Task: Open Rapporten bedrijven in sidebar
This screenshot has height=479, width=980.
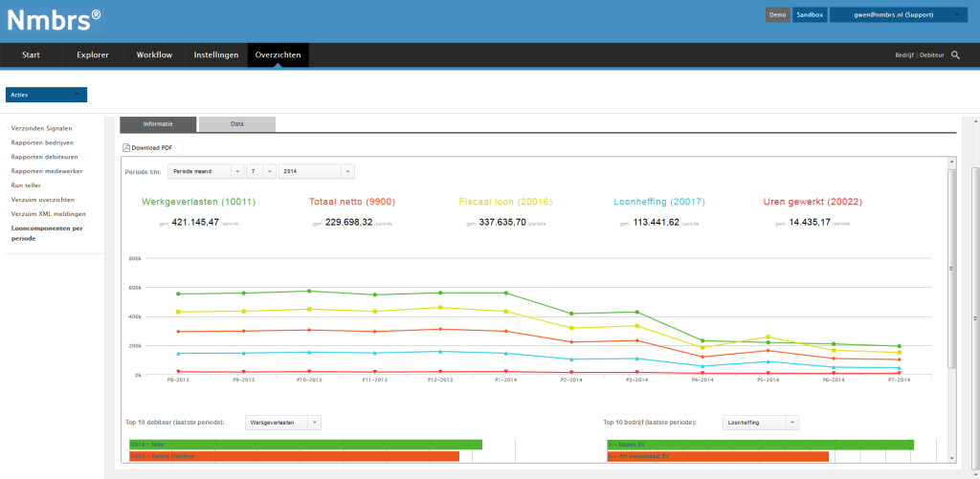Action: coord(44,142)
